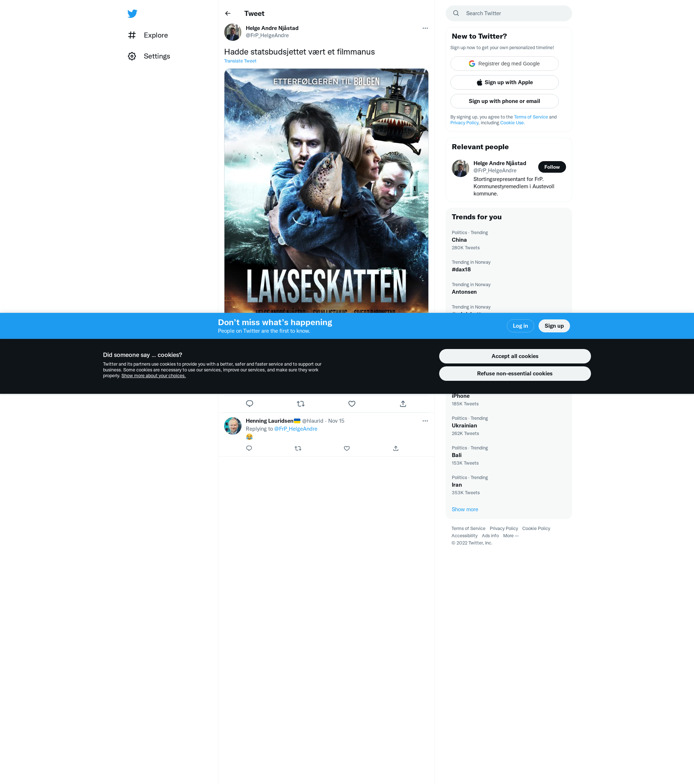Click Show more about your choices

(x=154, y=376)
